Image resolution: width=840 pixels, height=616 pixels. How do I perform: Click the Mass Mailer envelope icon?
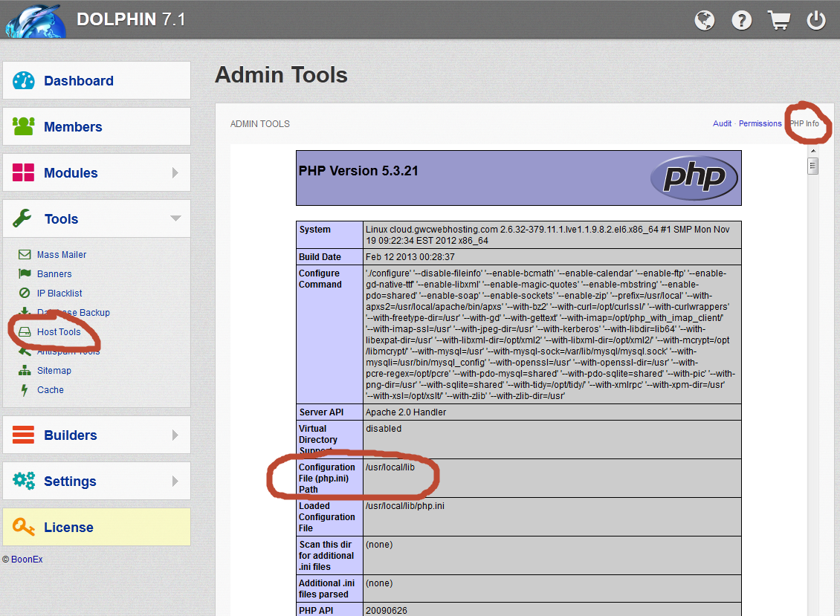pos(25,255)
